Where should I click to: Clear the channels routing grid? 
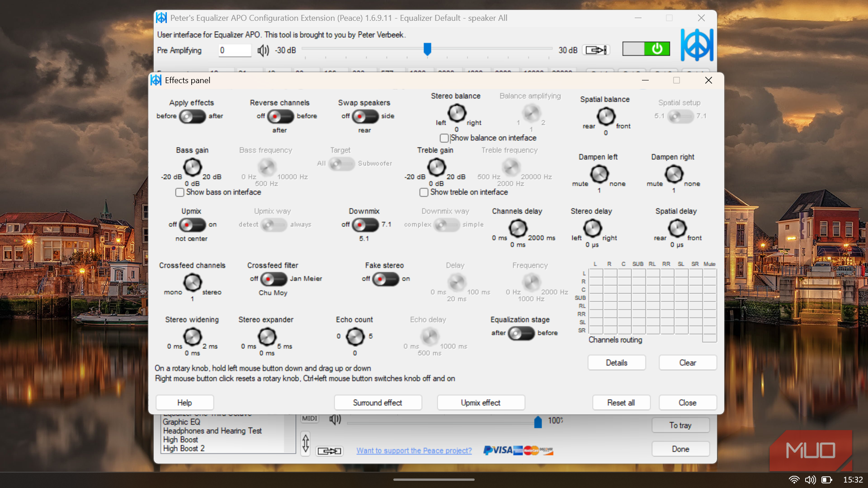click(x=688, y=363)
